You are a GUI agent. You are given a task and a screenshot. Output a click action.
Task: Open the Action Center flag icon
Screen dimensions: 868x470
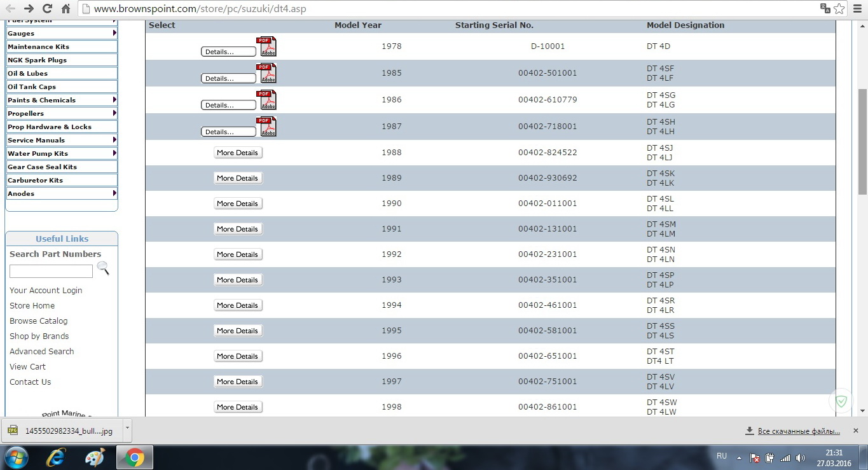pyautogui.click(x=755, y=458)
